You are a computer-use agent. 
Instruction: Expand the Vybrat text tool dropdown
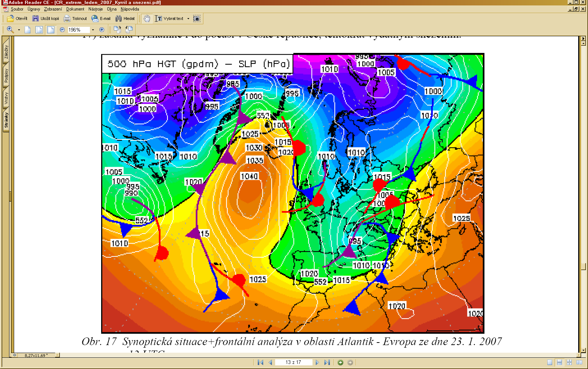[188, 18]
